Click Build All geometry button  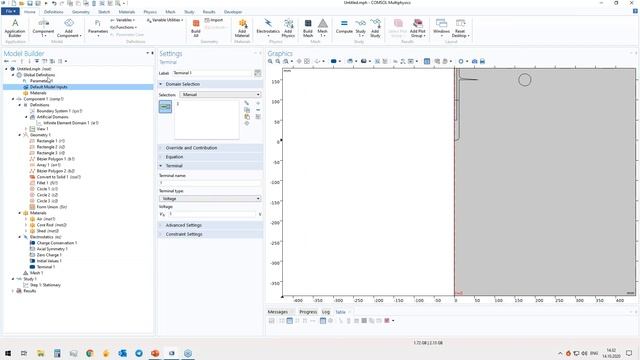(196, 28)
